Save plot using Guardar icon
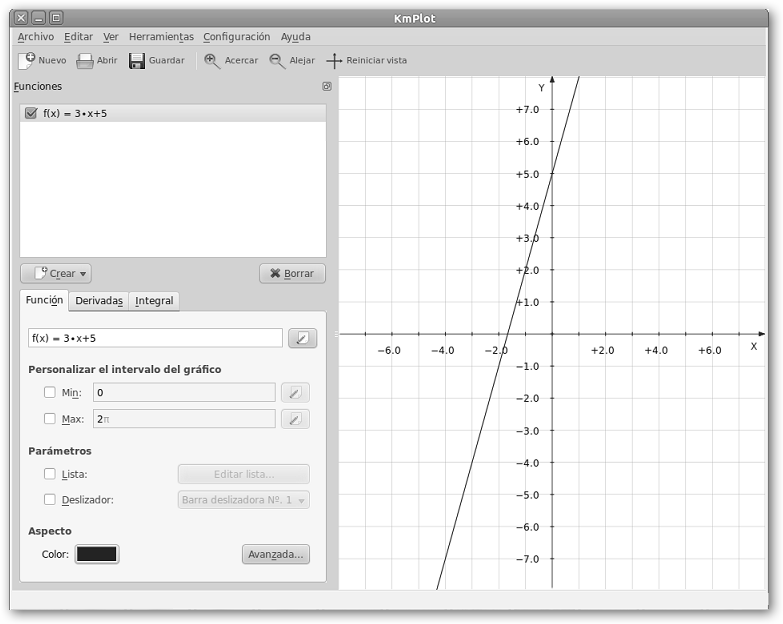The width and height of the screenshot is (783, 624). [137, 60]
